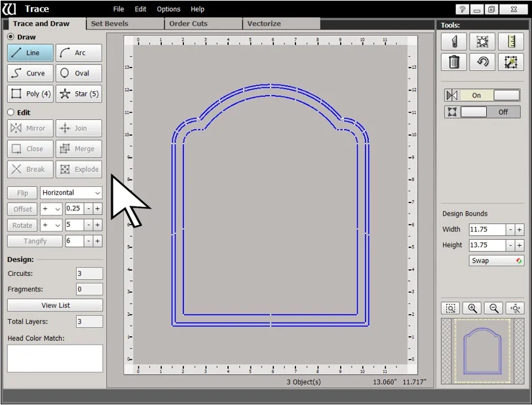Select the Edit radio button
This screenshot has height=405, width=532.
[11, 112]
